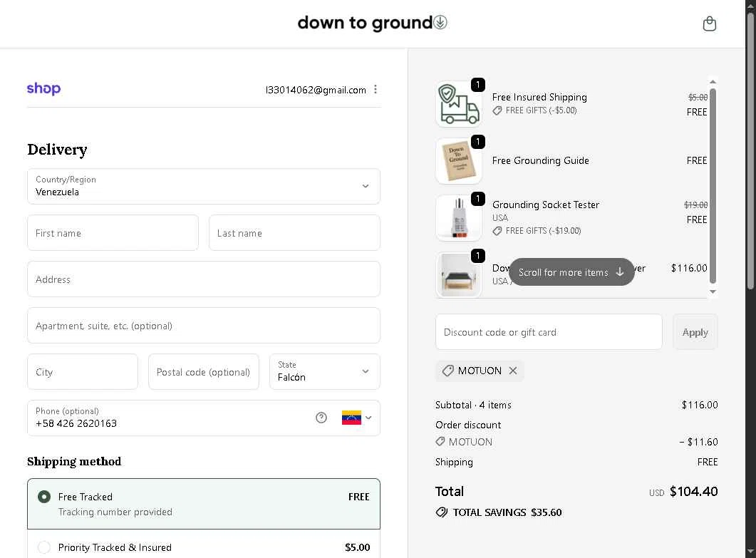
Task: Open the shopping bag cart icon
Action: click(x=709, y=24)
